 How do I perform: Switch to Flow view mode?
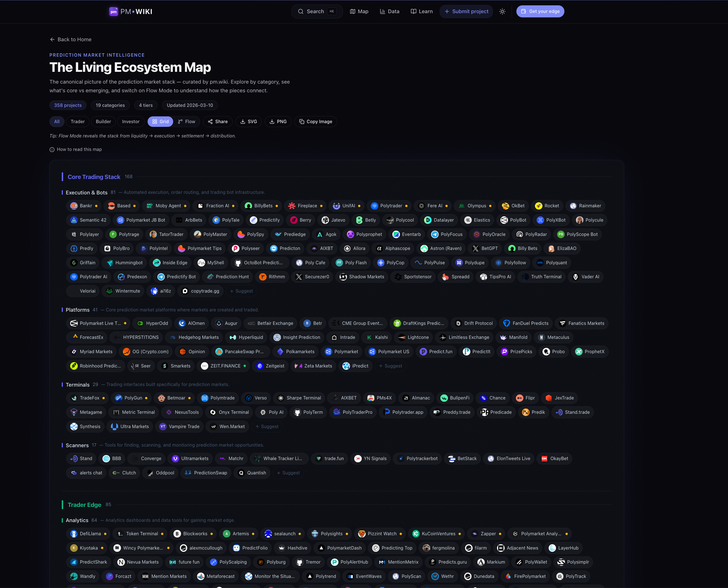pos(186,121)
